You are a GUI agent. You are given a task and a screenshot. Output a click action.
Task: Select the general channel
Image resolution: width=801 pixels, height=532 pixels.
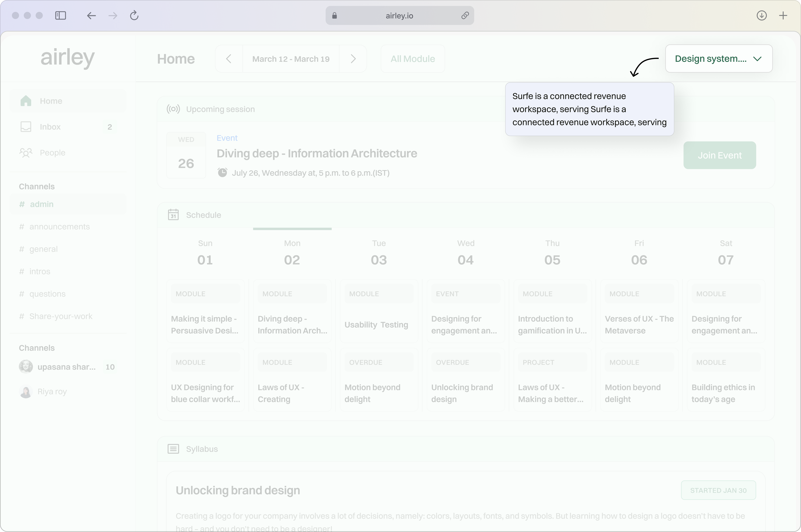coord(68,249)
